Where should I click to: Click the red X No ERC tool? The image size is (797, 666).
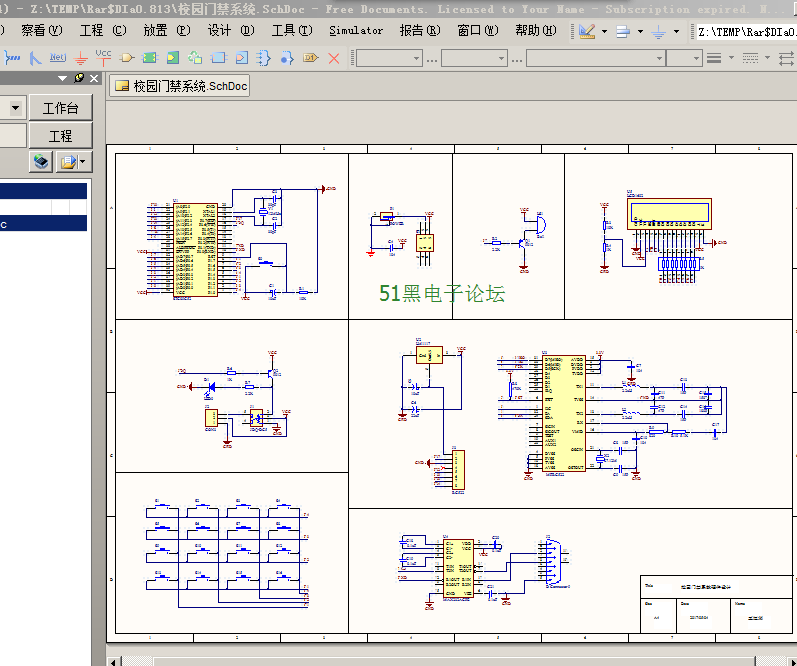[x=334, y=58]
